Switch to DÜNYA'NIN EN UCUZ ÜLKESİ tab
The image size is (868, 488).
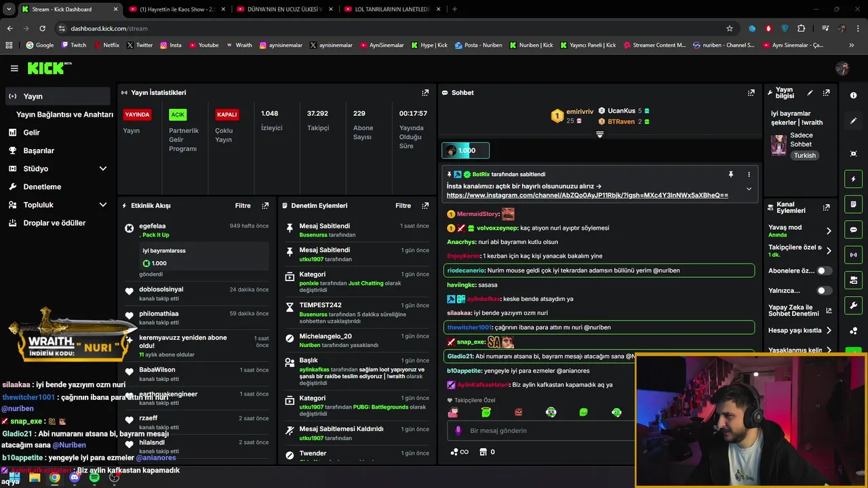pyautogui.click(x=283, y=9)
